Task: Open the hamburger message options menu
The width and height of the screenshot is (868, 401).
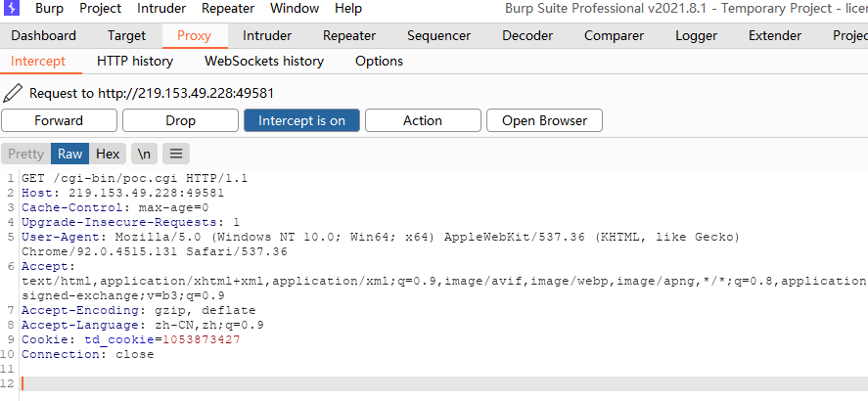Action: [x=176, y=154]
